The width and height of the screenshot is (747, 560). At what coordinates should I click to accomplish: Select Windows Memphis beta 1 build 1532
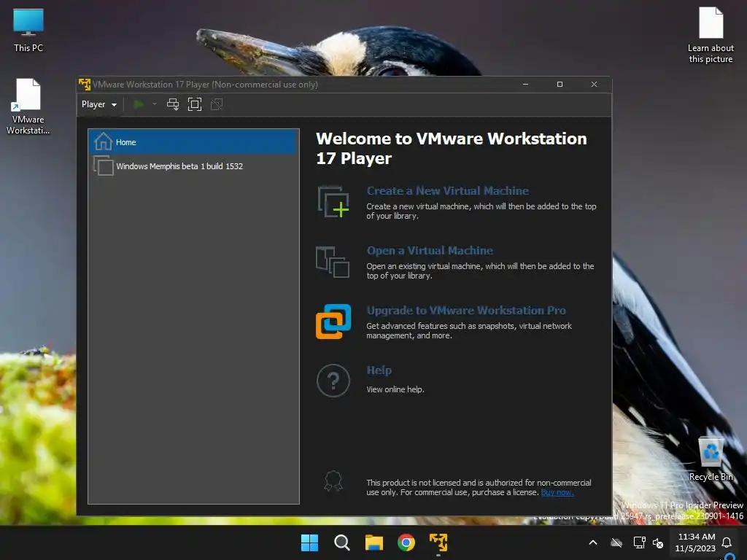tap(193, 166)
